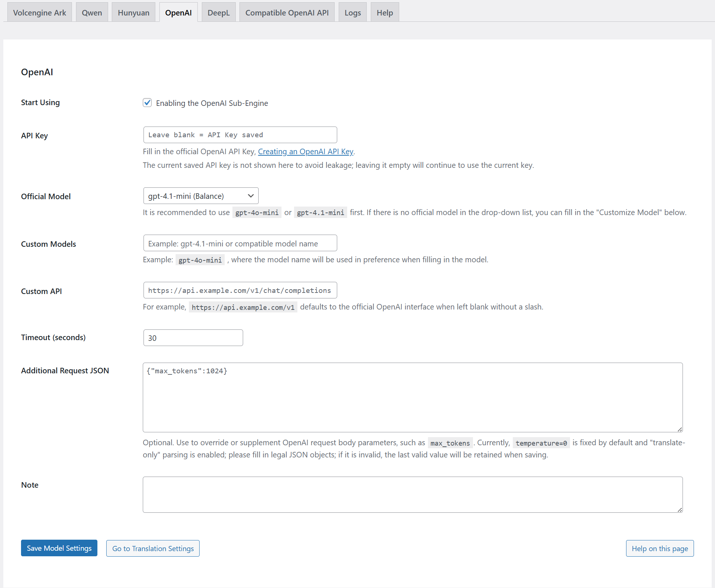Viewport: 715px width, 588px height.
Task: Focus the API Key input field
Action: click(x=240, y=135)
